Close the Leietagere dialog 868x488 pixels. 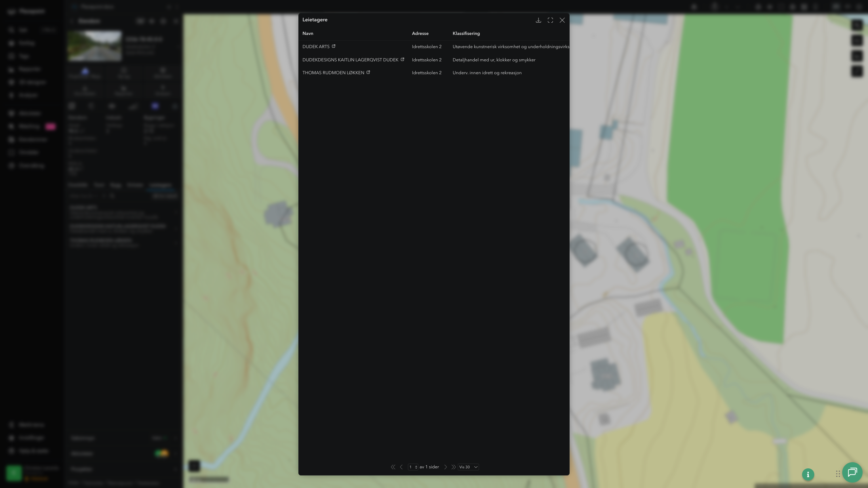562,20
